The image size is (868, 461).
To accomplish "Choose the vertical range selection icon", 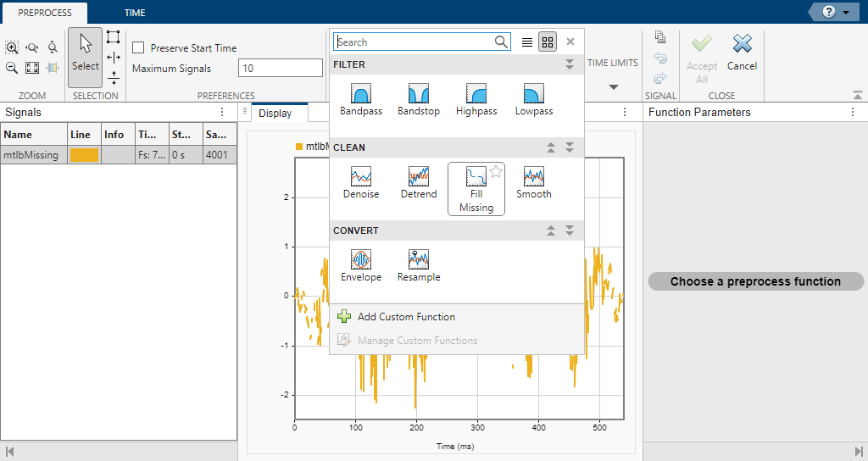I will tap(114, 77).
